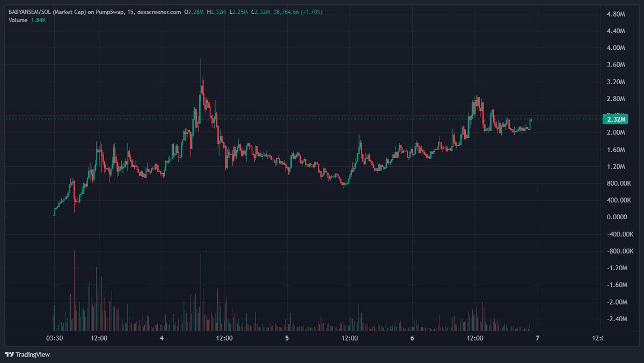
Task: Click the change value 38,764.66 (+1.70%)
Action: 298,12
